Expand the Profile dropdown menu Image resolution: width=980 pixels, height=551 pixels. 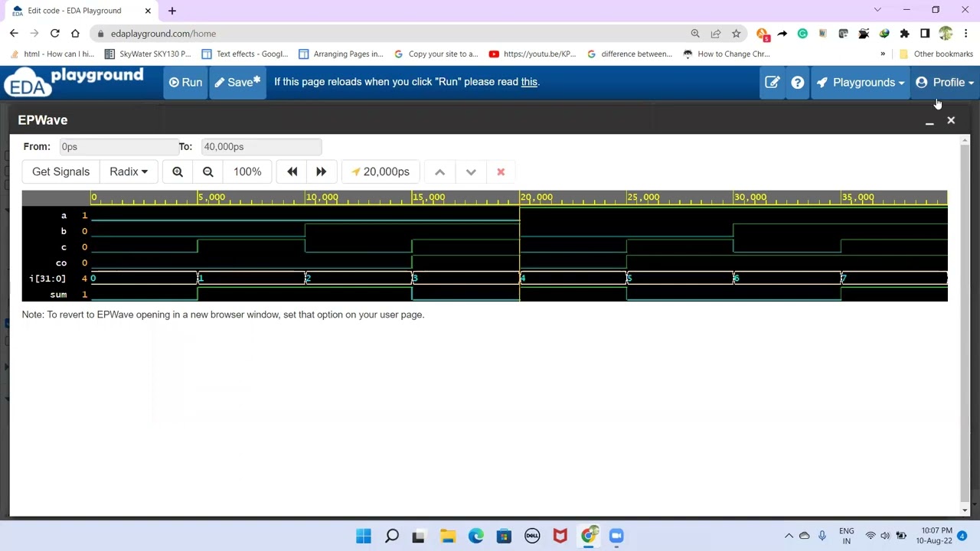click(944, 83)
